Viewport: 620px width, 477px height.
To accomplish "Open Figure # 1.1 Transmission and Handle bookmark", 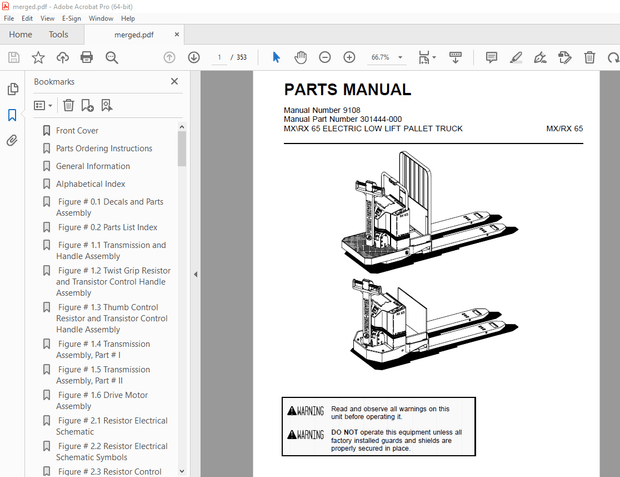I will [x=111, y=250].
